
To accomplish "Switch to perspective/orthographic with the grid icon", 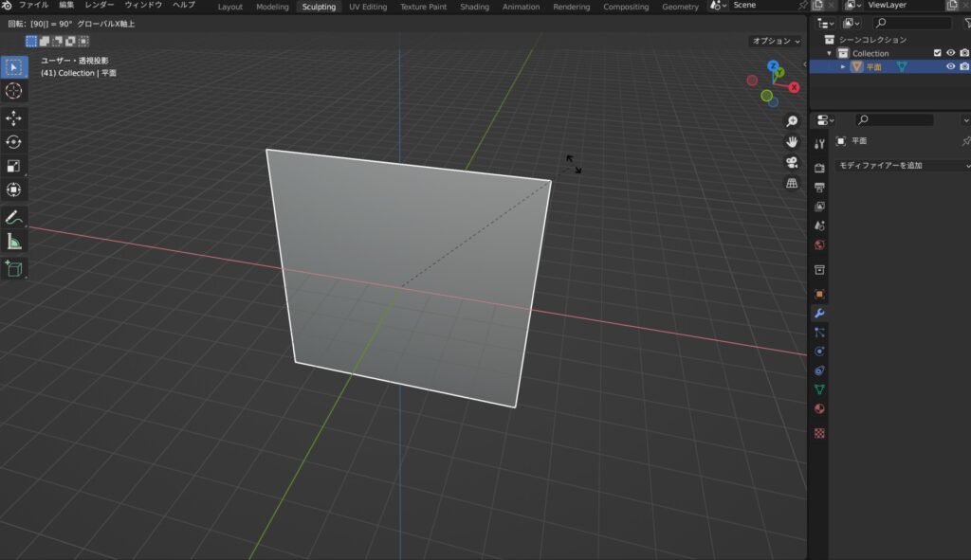I will [792, 183].
